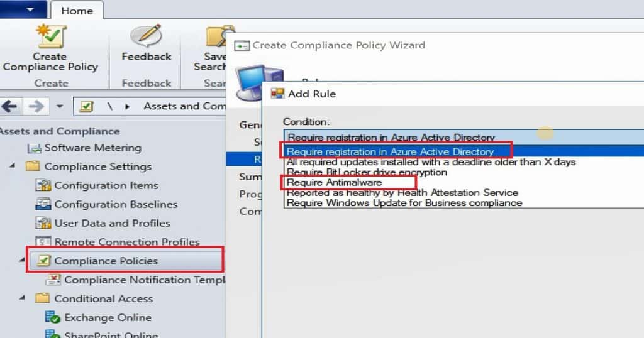The image size is (644, 338).
Task: Select Remote Connection Profiles node
Action: click(127, 242)
